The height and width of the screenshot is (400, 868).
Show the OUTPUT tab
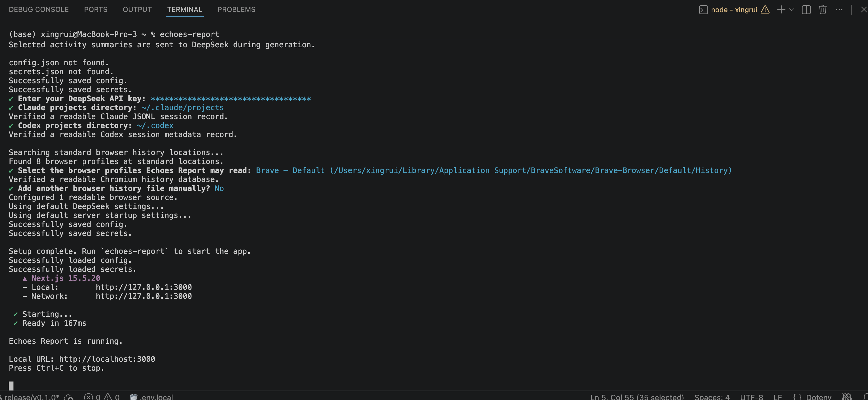point(137,10)
